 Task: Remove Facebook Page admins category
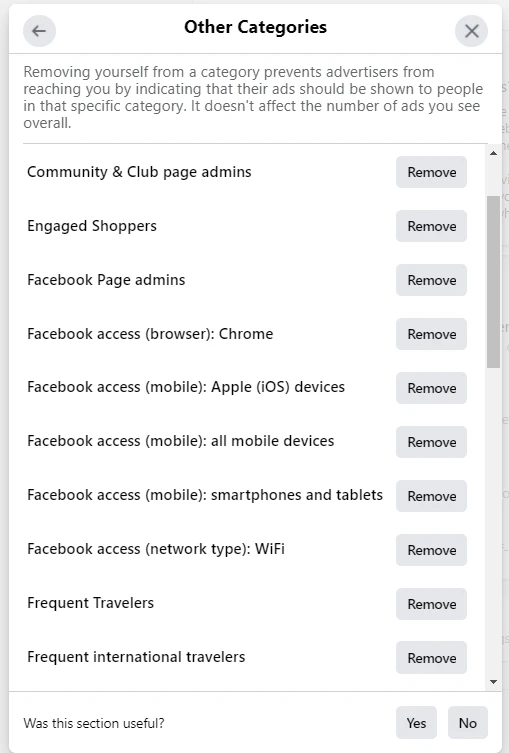point(431,280)
